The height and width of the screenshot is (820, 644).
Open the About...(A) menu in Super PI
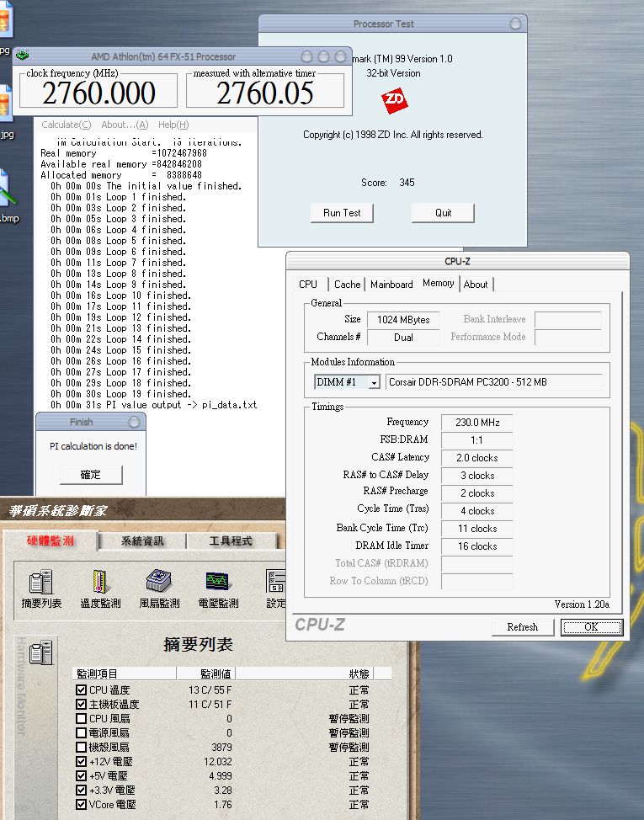tap(125, 125)
